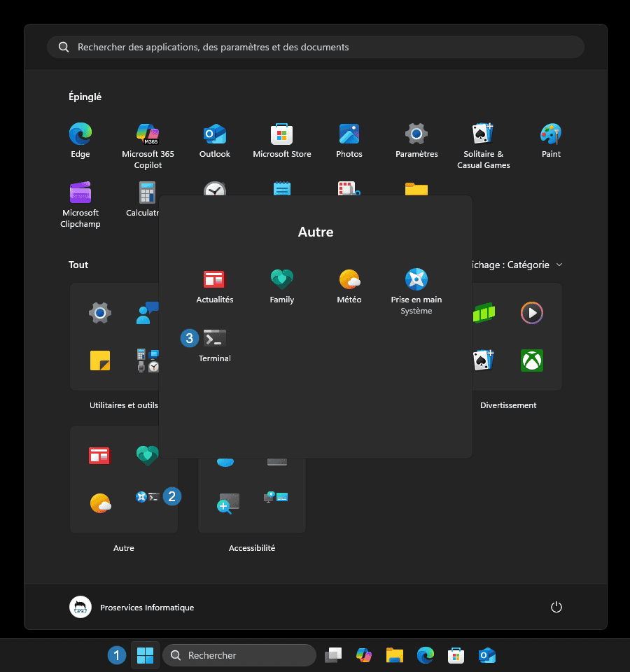This screenshot has width=630, height=672.
Task: Open Affichage : Catégorie dropdown chevron
Action: (x=559, y=265)
